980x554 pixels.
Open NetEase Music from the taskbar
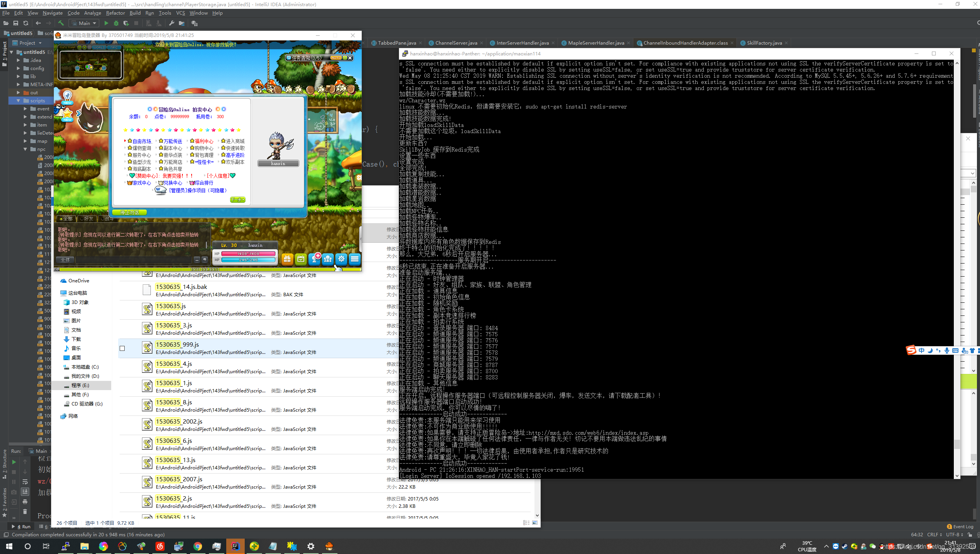tap(160, 546)
